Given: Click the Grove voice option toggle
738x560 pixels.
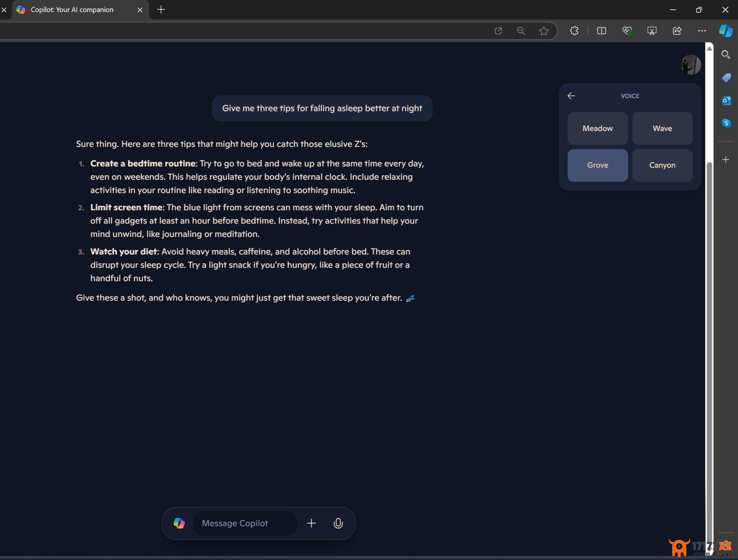Looking at the screenshot, I should point(597,165).
